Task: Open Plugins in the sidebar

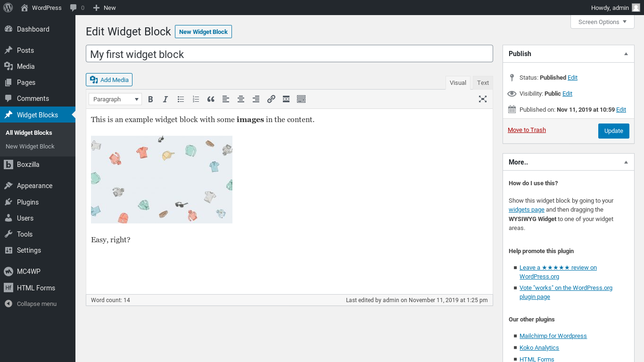Action: (38, 202)
